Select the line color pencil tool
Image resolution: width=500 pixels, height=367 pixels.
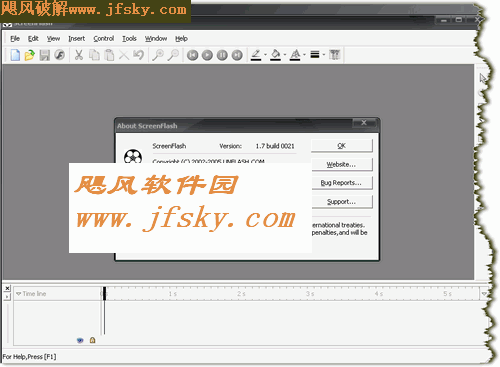point(256,55)
